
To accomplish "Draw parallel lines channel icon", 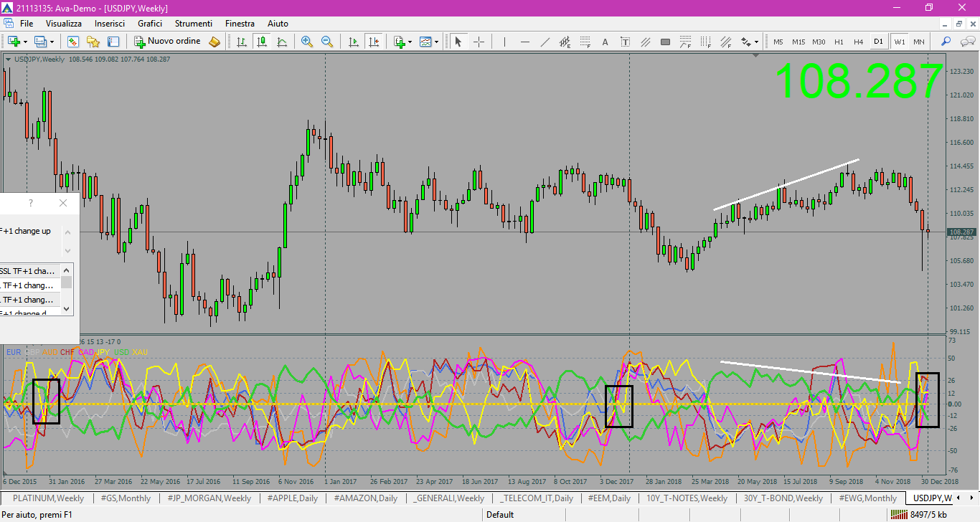I will [645, 42].
